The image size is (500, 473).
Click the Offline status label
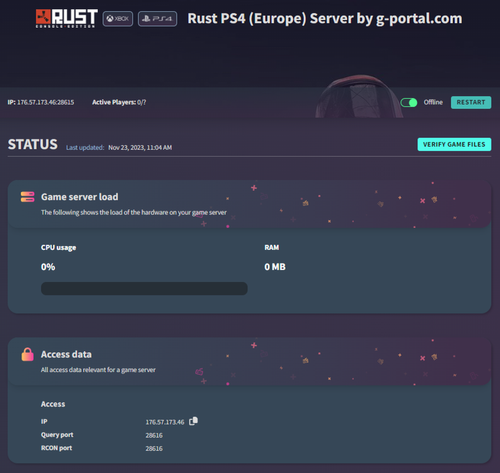433,102
